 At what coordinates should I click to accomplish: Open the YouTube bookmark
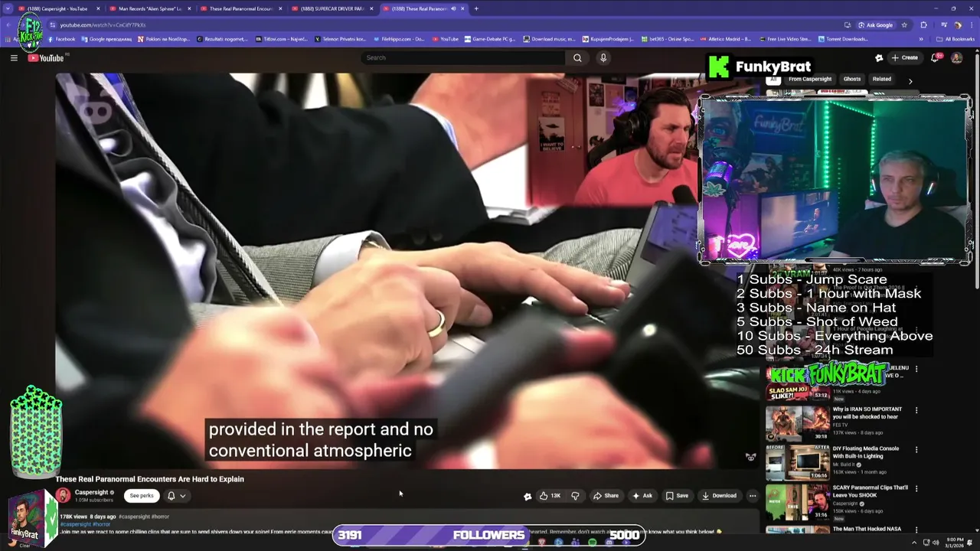tap(445, 39)
